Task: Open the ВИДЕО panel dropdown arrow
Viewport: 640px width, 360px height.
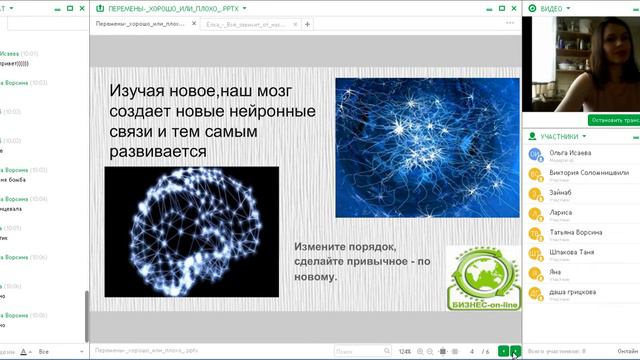Action: pos(568,8)
